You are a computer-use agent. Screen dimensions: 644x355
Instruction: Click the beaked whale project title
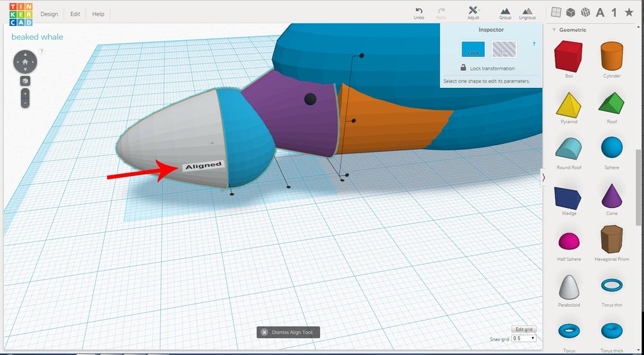pyautogui.click(x=37, y=37)
